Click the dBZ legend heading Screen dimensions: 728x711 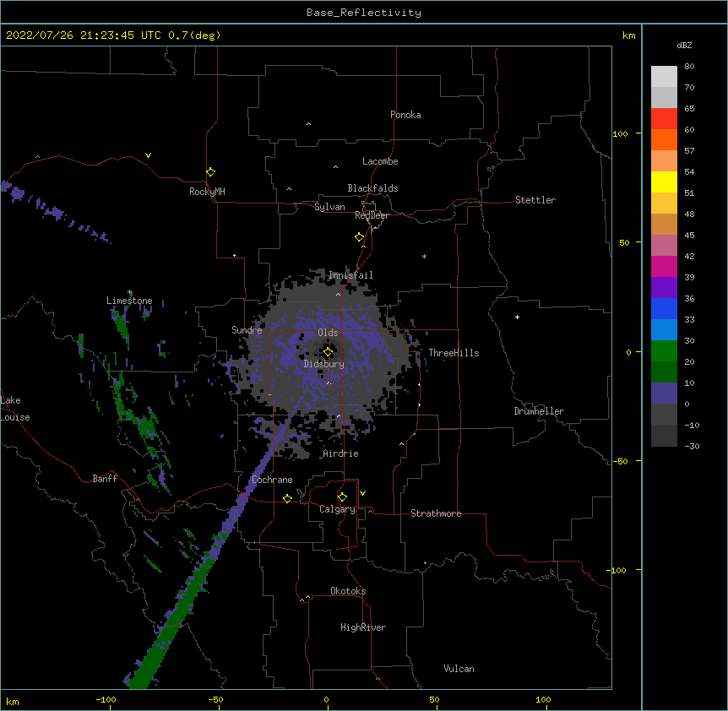684,45
